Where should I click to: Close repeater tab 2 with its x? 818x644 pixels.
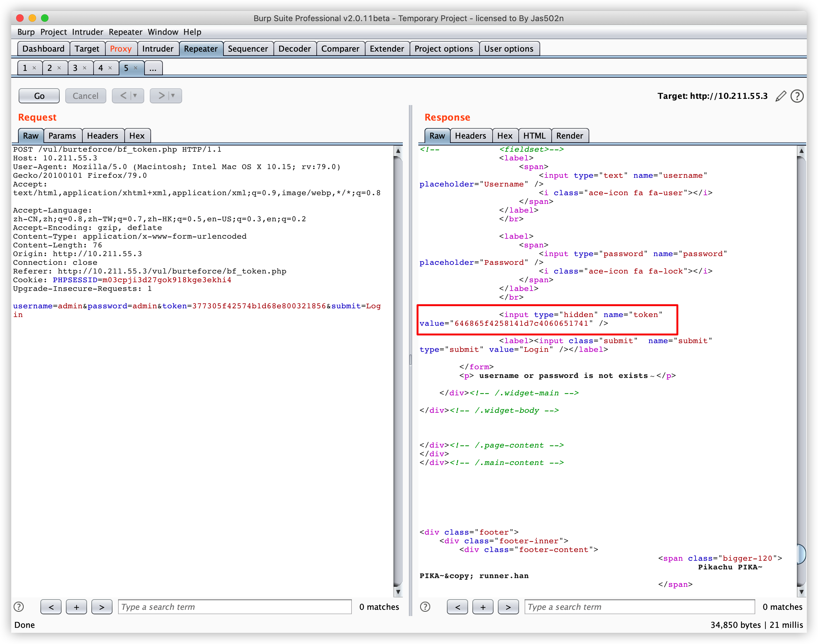[59, 68]
